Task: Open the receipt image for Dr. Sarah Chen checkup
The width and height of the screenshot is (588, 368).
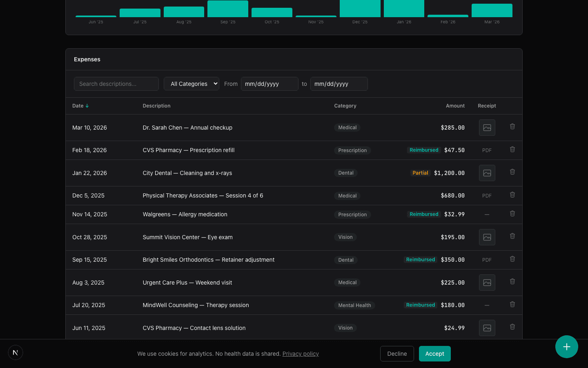Action: click(487, 128)
